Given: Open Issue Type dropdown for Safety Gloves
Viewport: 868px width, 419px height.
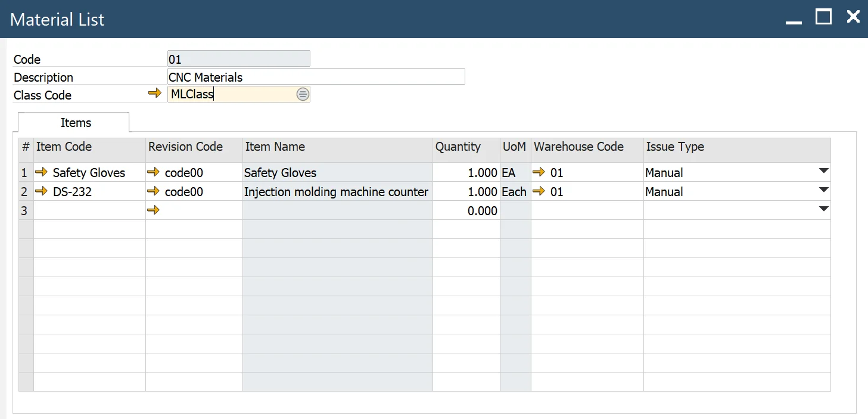Looking at the screenshot, I should (824, 171).
